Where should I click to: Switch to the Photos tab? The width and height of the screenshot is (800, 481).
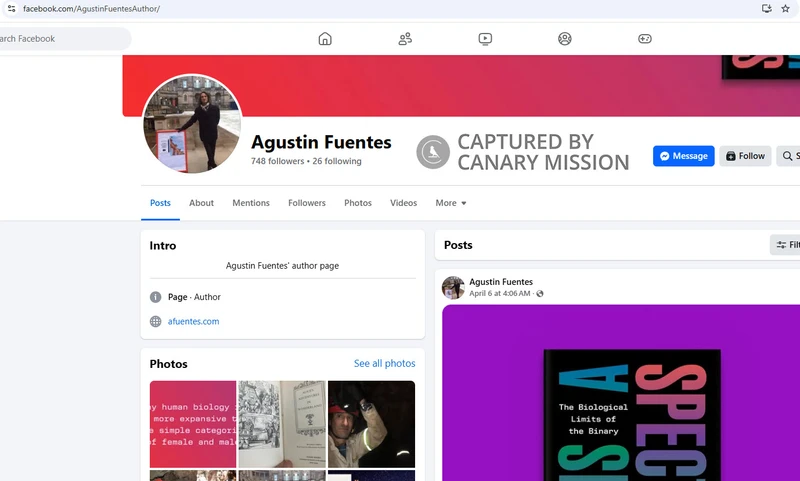click(x=358, y=203)
